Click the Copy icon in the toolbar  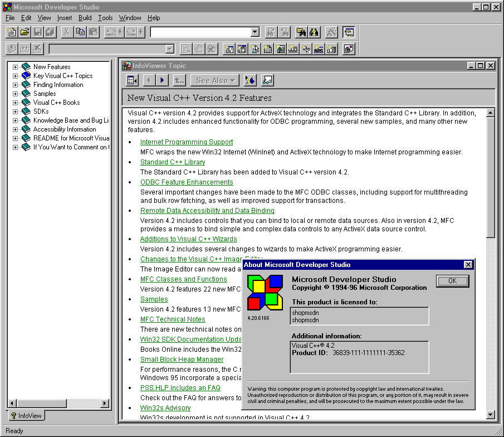pyautogui.click(x=80, y=32)
